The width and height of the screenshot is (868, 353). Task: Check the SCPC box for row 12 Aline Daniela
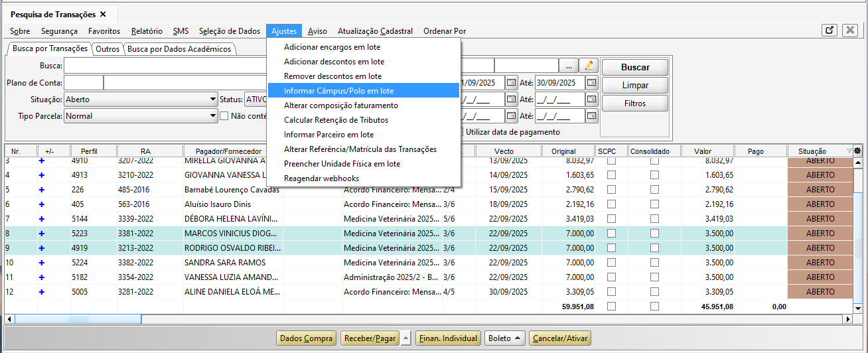(612, 292)
